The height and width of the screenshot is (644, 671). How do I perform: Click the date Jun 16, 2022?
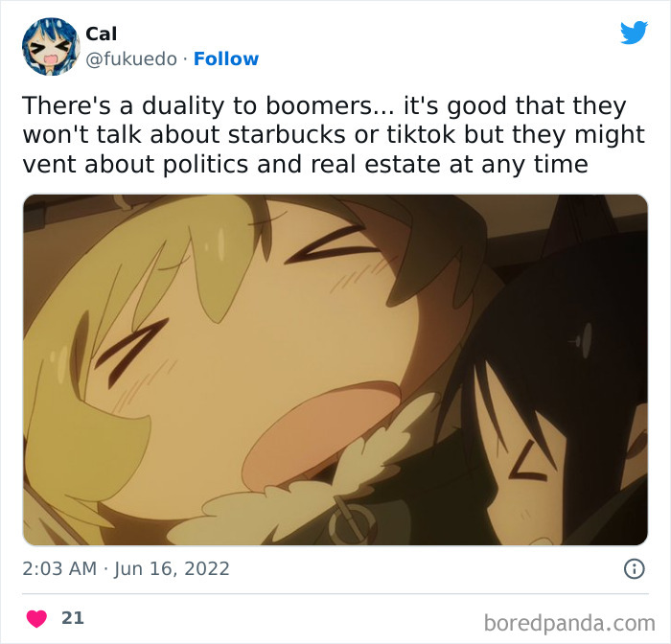pos(172,568)
